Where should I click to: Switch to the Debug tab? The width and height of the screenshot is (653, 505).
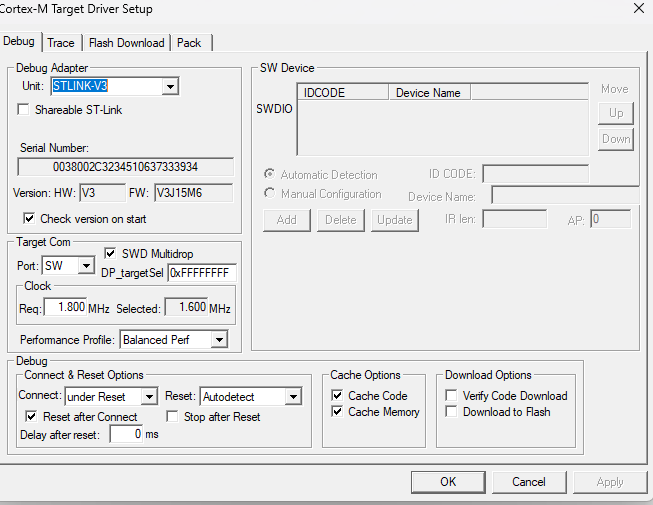point(19,42)
